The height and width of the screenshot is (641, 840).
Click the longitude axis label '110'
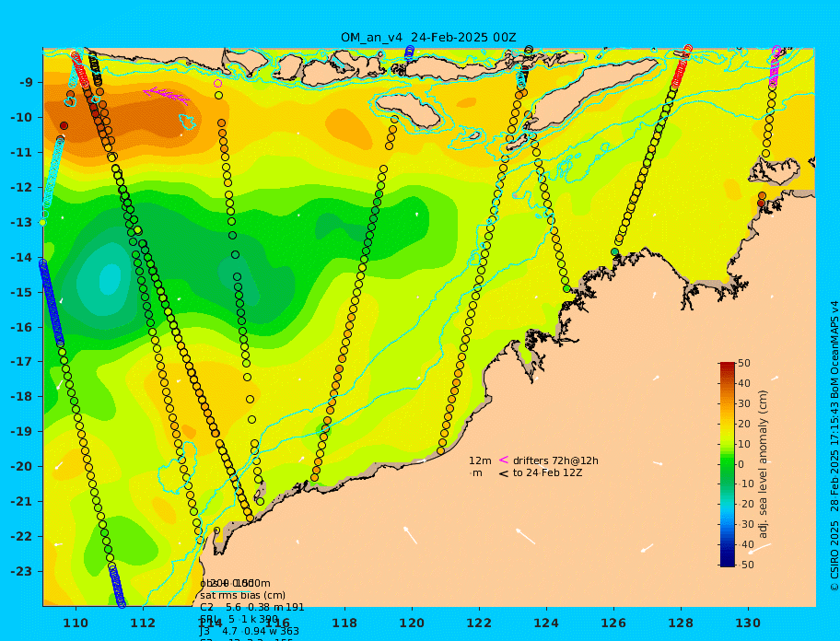click(x=76, y=624)
